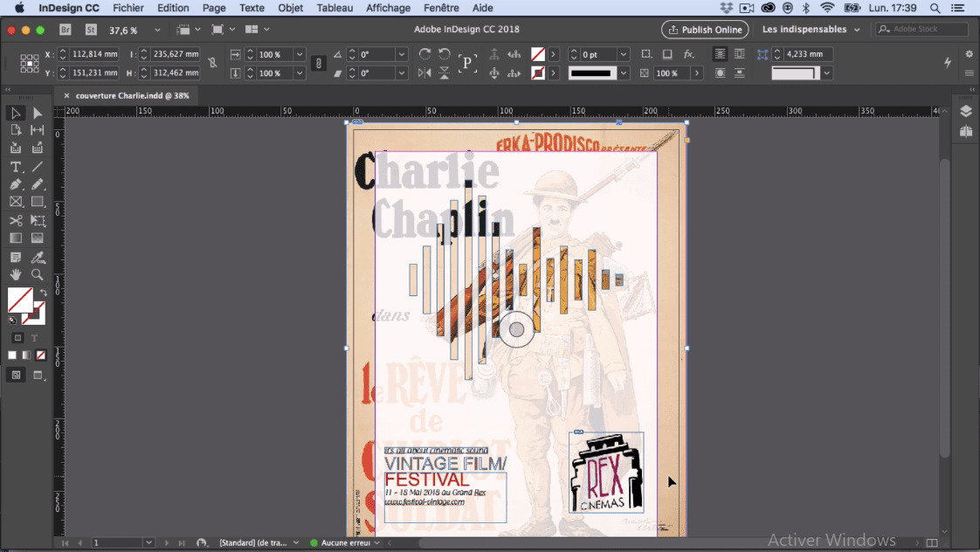The image size is (980, 552).
Task: Select the Gradient Swatch tool
Action: pos(16,238)
